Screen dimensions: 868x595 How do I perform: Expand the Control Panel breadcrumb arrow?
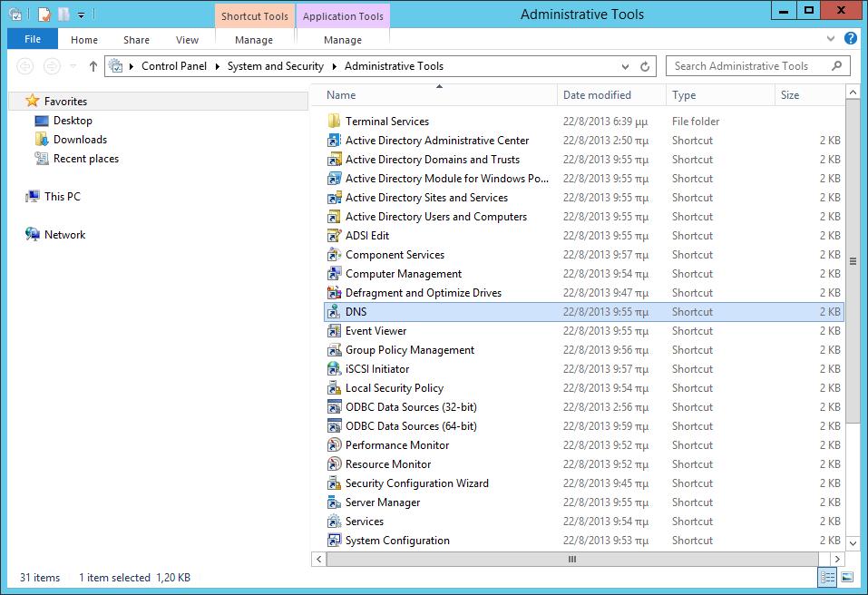217,66
